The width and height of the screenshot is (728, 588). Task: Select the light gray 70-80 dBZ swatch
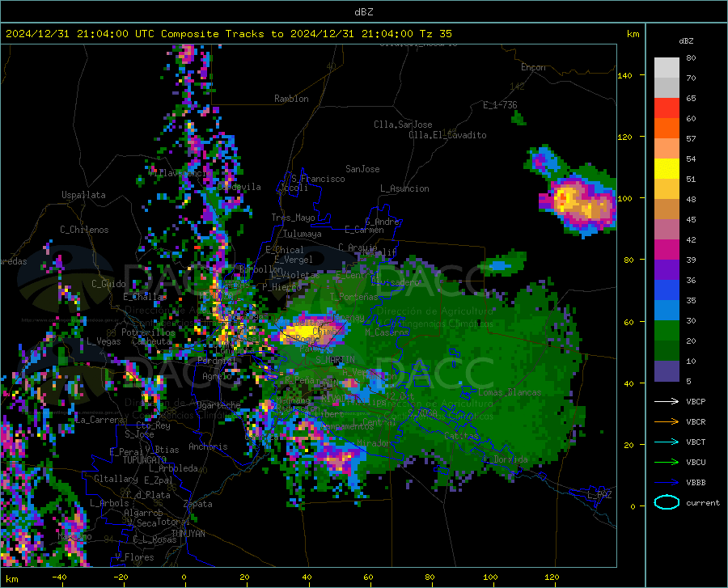[x=667, y=68]
